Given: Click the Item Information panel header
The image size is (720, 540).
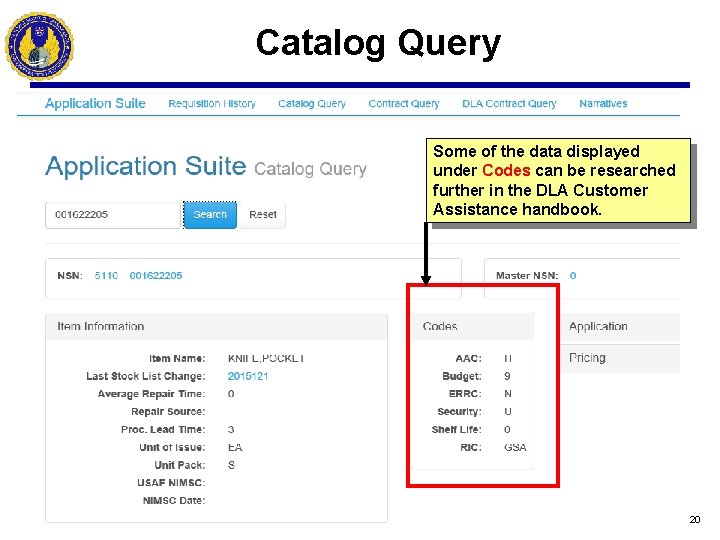Looking at the screenshot, I should (x=216, y=327).
